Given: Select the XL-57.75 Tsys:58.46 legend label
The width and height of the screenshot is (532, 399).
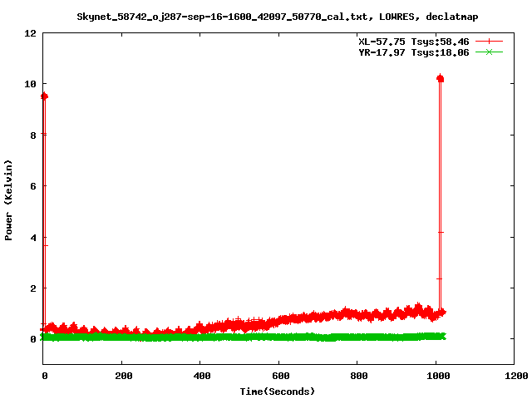Looking at the screenshot, I should point(414,42).
